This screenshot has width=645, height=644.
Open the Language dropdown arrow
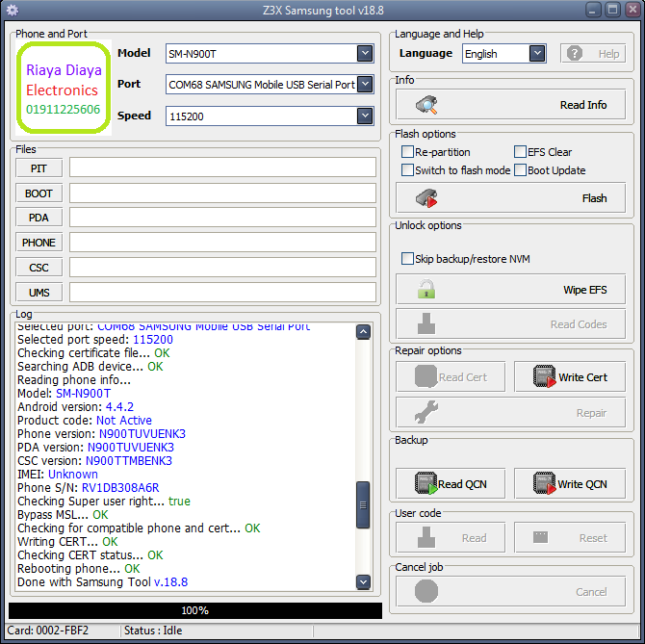click(x=537, y=54)
